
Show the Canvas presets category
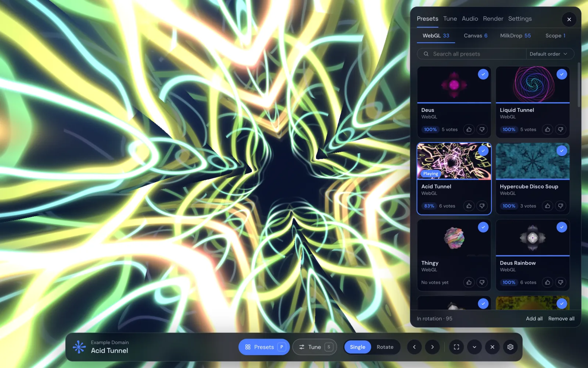[476, 36]
